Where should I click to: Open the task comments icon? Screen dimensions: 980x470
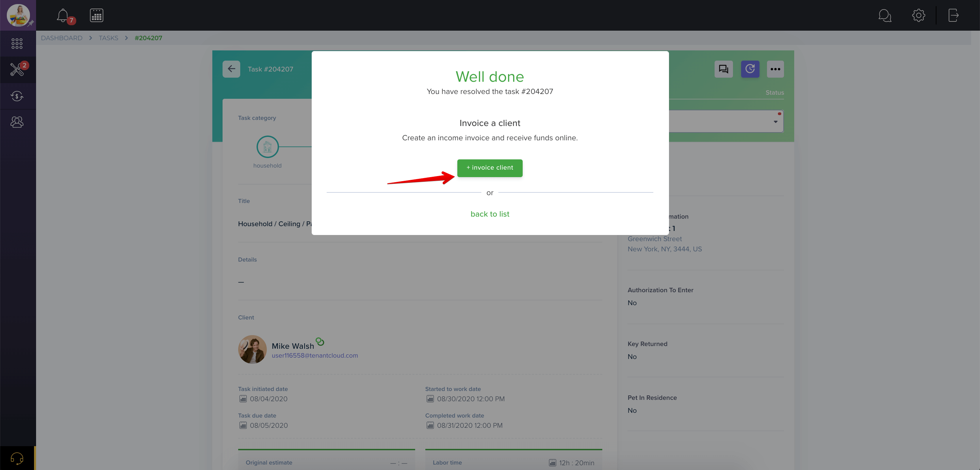pyautogui.click(x=723, y=69)
